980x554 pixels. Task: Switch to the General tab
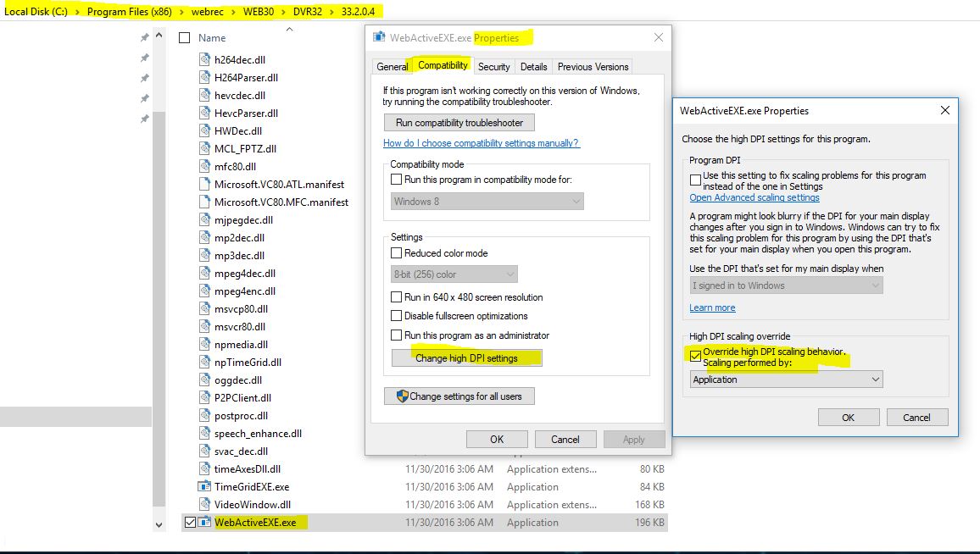point(393,66)
